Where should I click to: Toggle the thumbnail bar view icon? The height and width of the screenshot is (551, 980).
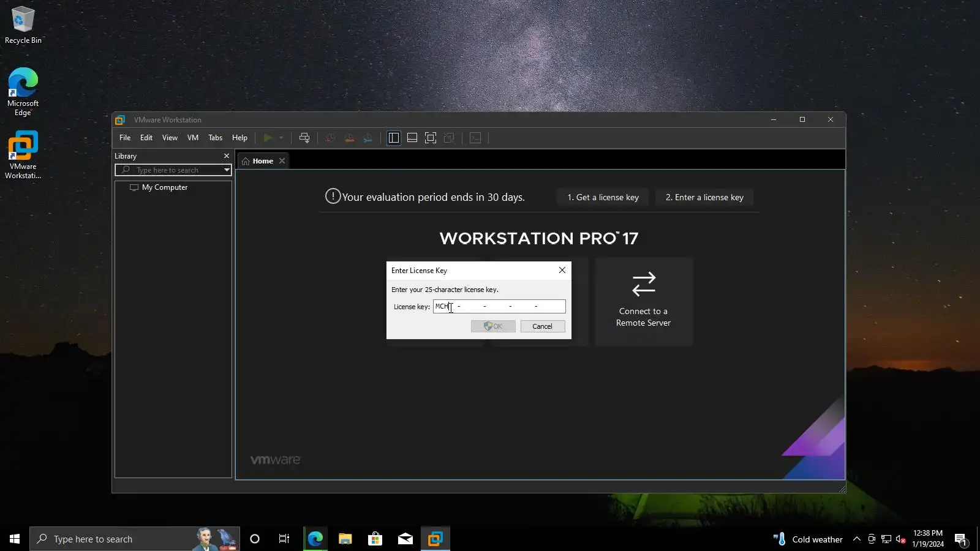point(412,138)
